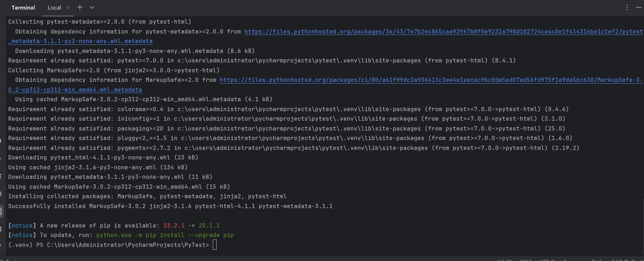The width and height of the screenshot is (644, 261).
Task: Click the new pip version '25.1.1'
Action: point(209,225)
